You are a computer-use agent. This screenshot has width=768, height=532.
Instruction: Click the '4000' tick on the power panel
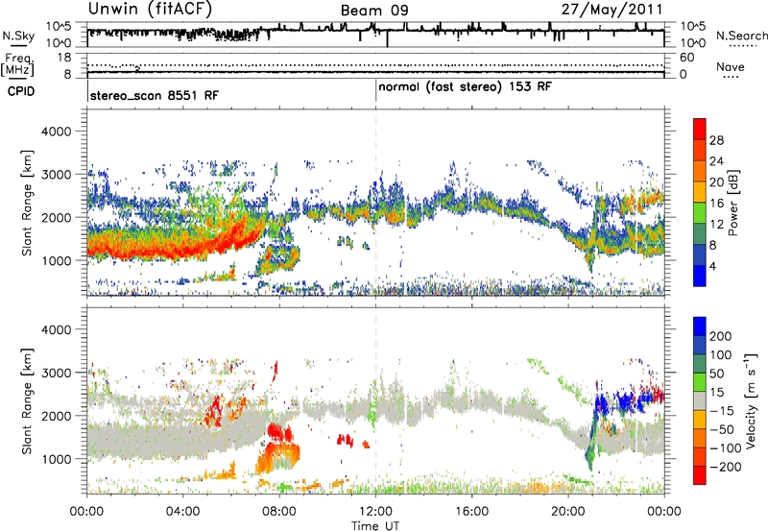click(57, 132)
